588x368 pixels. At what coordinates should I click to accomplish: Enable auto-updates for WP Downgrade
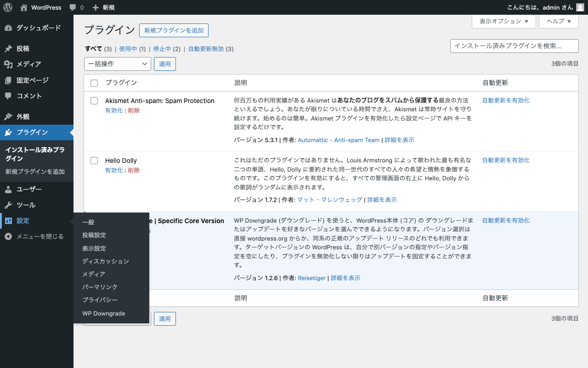click(506, 220)
